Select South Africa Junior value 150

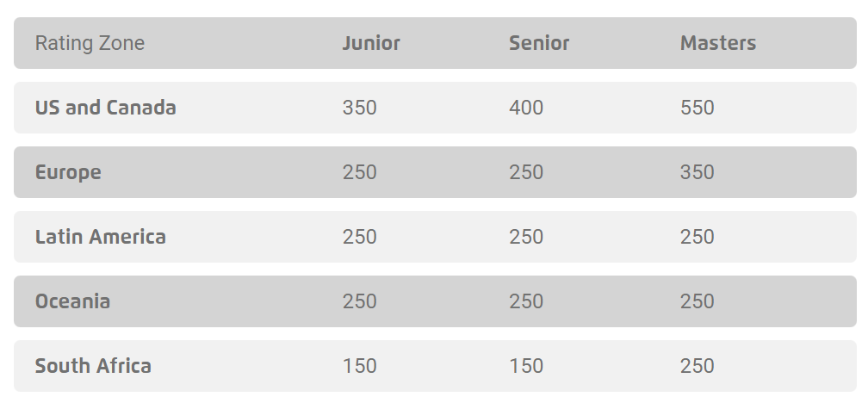pos(359,366)
